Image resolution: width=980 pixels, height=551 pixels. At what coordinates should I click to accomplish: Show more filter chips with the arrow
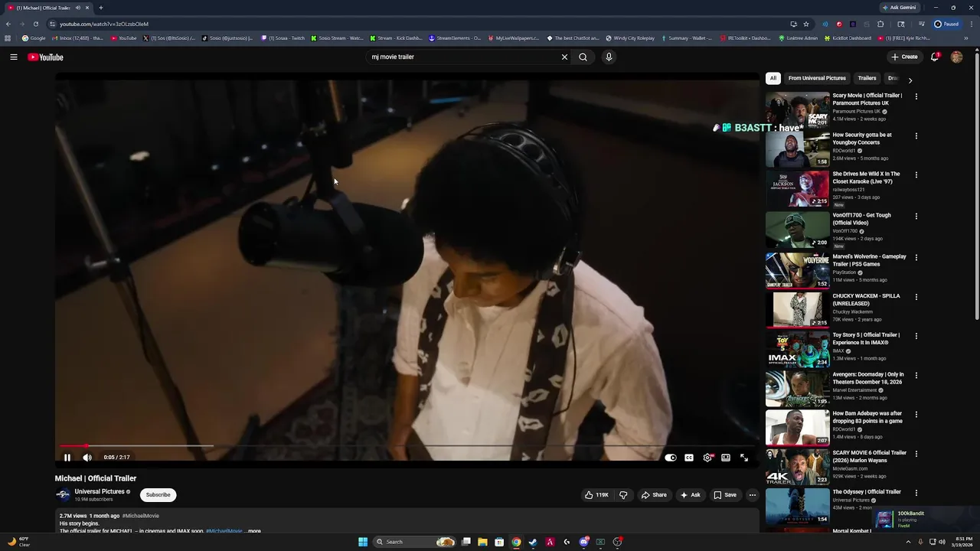click(x=910, y=80)
